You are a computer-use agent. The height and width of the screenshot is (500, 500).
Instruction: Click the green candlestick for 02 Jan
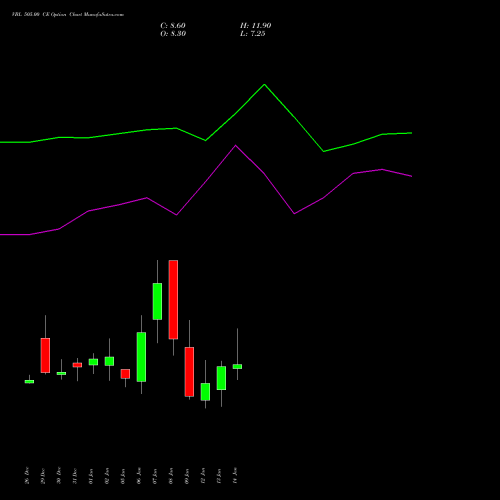[109, 361]
